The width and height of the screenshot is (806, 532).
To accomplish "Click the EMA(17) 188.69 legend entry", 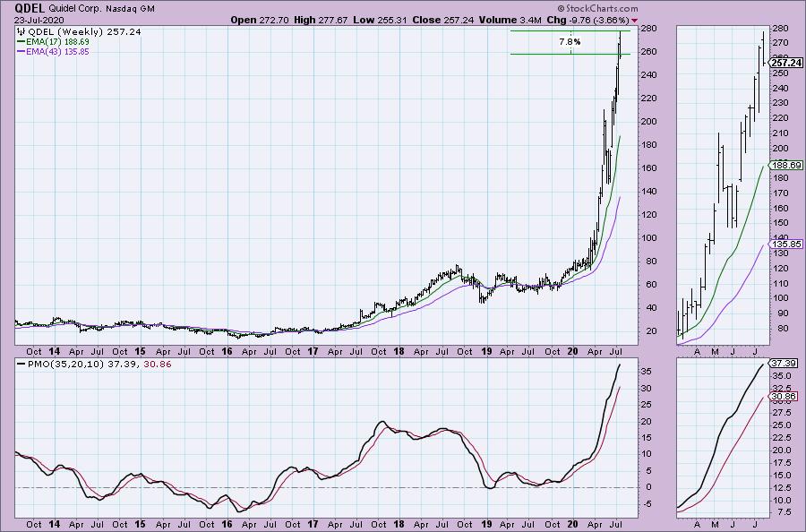I will (x=53, y=41).
